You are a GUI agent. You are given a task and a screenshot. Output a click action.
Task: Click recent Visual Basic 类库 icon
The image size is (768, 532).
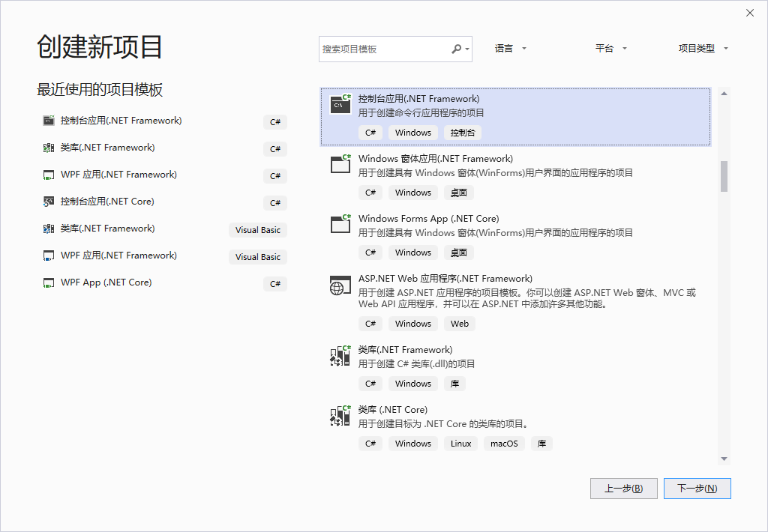(x=49, y=228)
